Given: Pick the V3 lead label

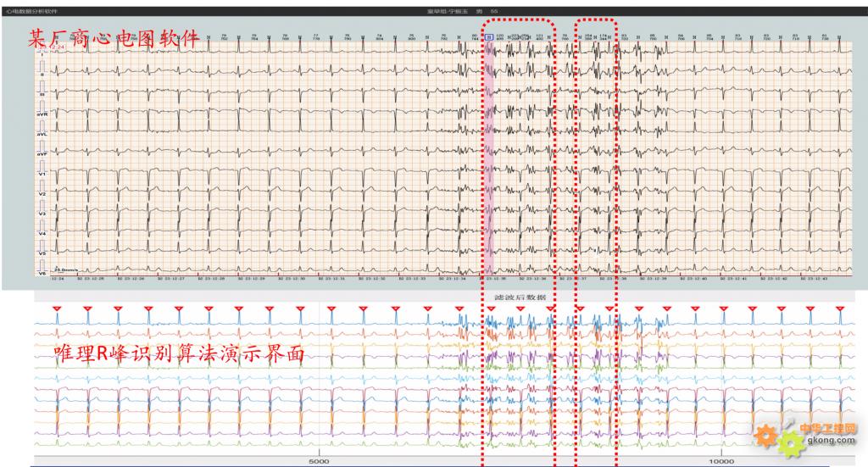Looking at the screenshot, I should (x=41, y=214).
